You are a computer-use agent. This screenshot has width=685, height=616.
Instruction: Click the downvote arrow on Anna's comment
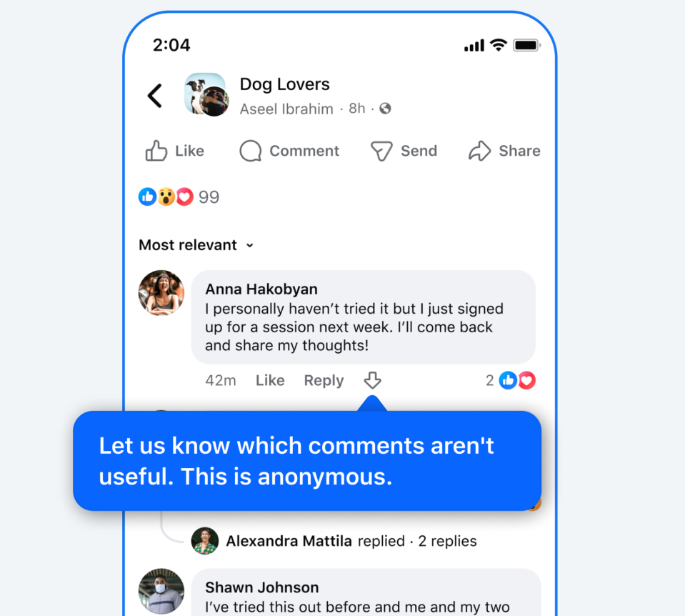click(373, 380)
